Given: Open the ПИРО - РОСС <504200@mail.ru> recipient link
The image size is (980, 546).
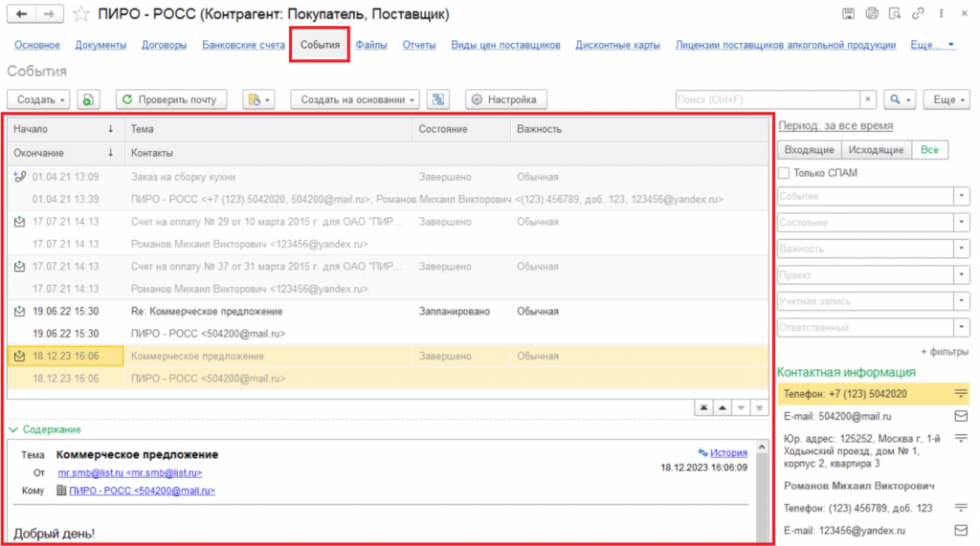Looking at the screenshot, I should coord(142,491).
